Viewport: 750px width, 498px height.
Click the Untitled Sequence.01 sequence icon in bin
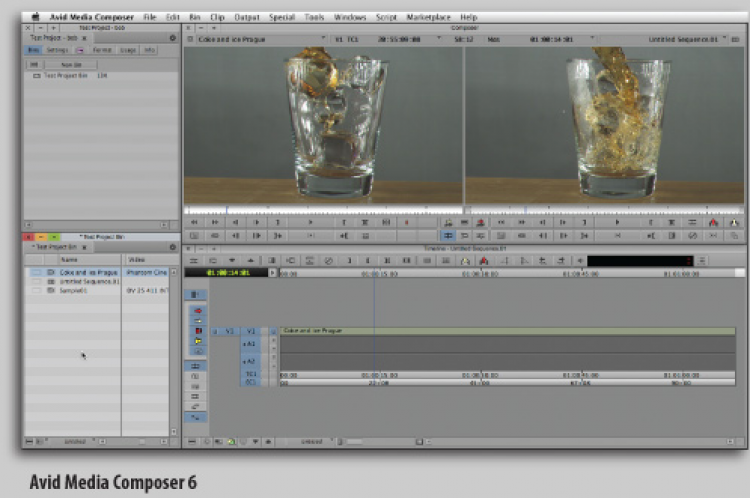(x=51, y=281)
